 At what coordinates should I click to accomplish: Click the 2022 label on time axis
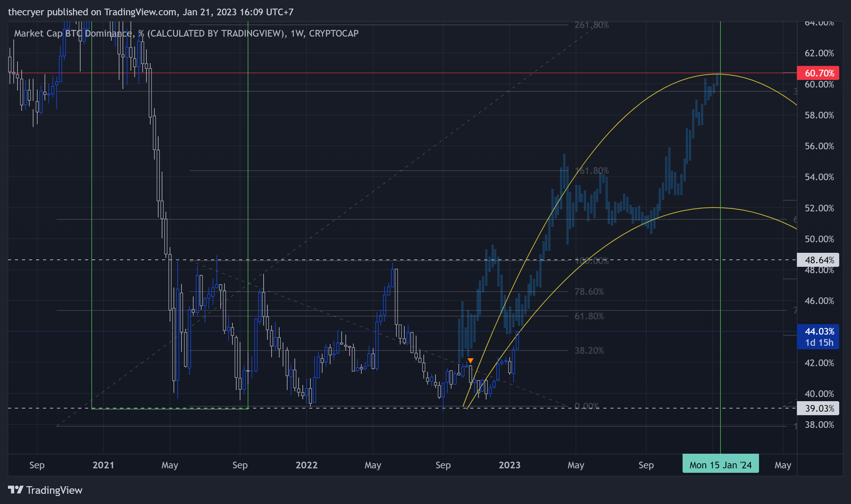click(306, 465)
